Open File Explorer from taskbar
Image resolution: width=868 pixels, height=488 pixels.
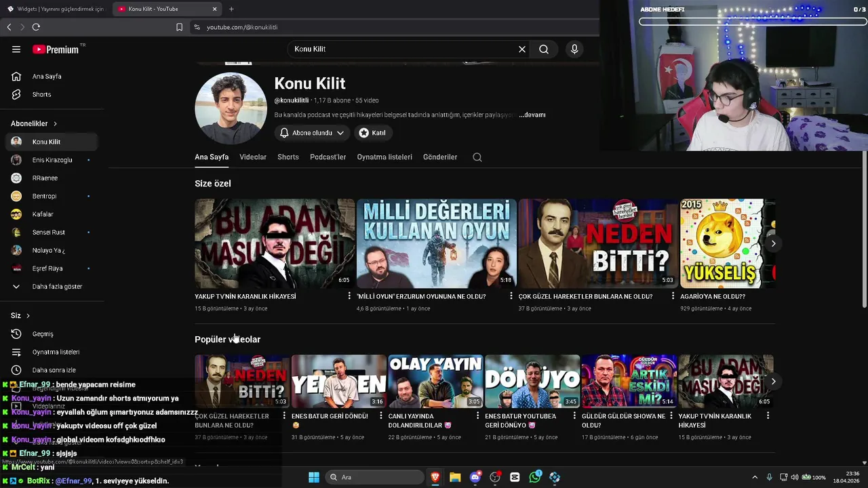(455, 477)
